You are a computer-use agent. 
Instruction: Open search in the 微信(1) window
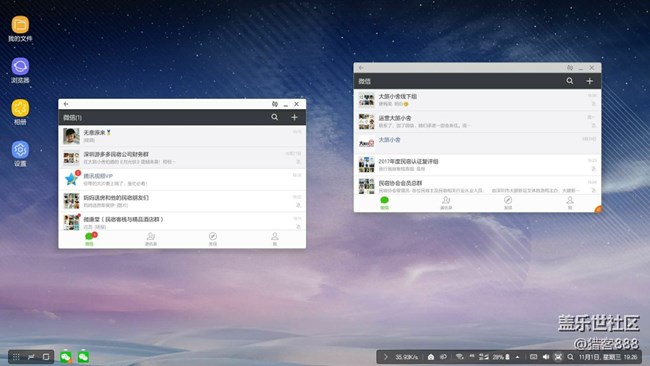point(274,117)
